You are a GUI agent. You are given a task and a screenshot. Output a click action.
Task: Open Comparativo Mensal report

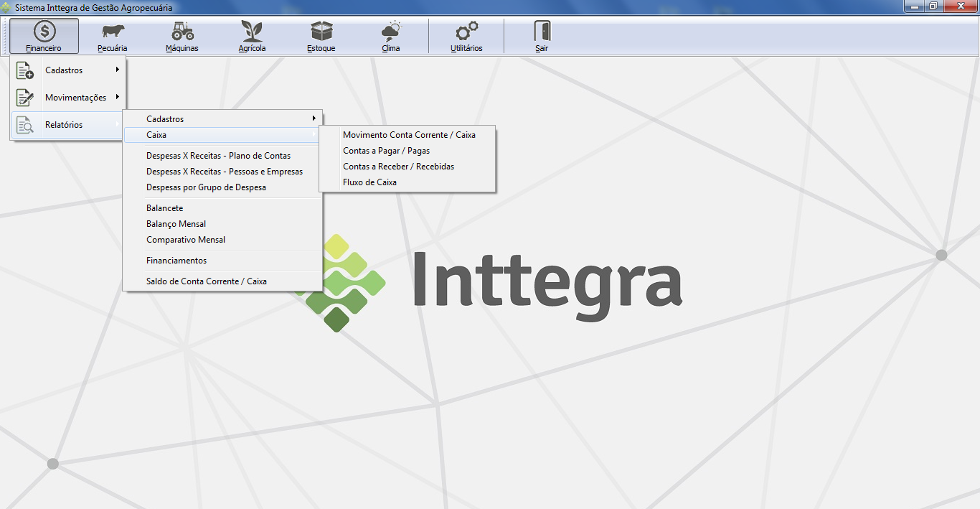186,240
